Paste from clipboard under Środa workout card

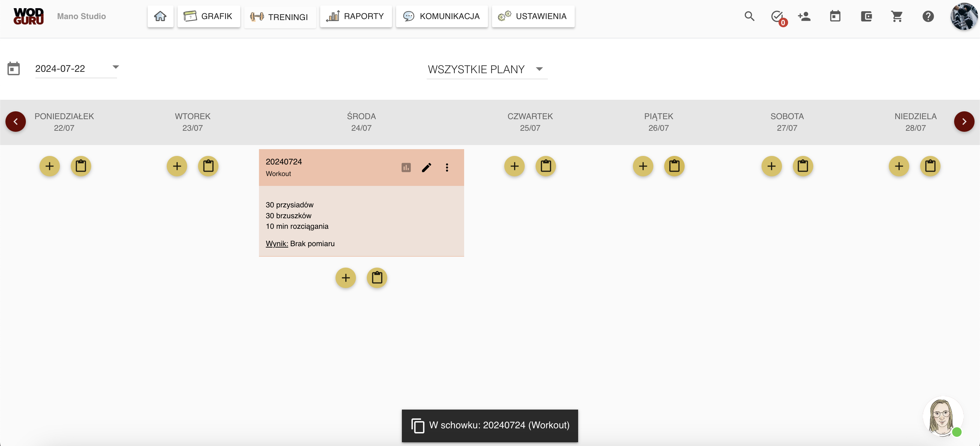377,278
